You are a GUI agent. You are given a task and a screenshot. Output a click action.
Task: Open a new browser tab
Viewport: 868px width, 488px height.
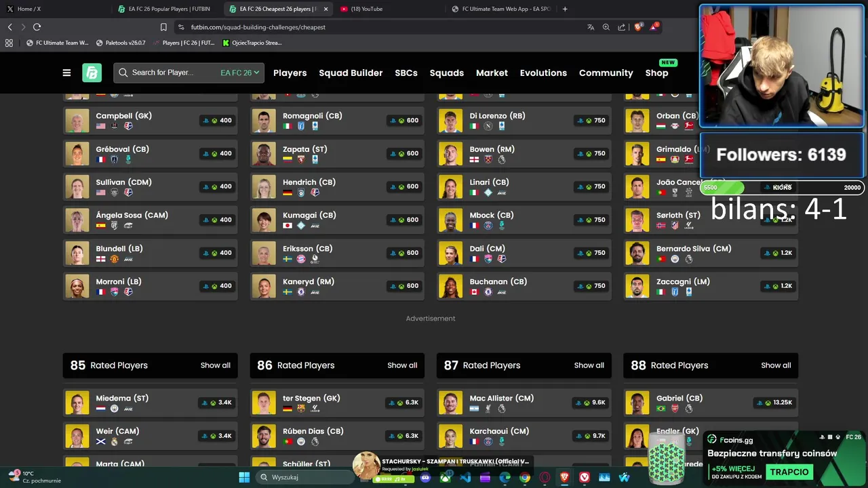(565, 9)
